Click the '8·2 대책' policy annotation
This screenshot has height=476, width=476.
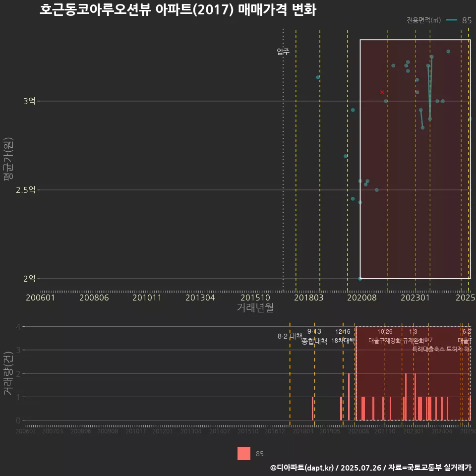[290, 336]
